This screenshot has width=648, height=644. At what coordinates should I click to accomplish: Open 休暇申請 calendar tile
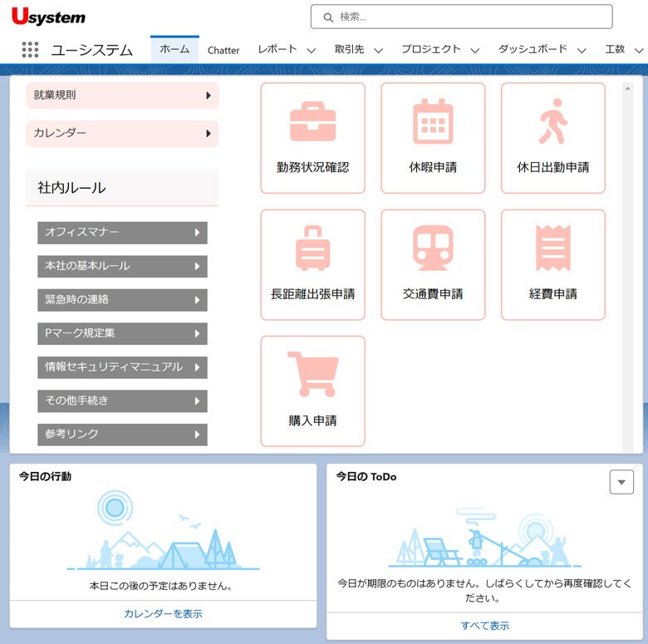433,138
